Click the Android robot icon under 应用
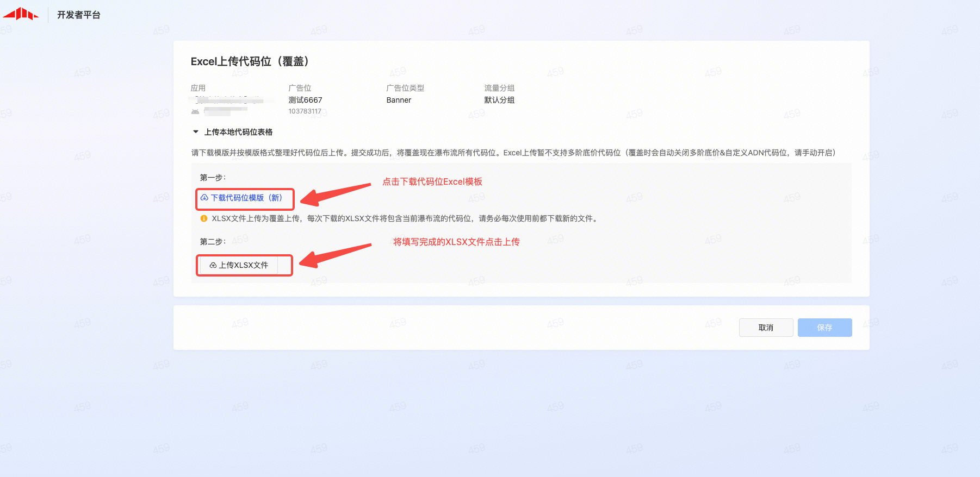The height and width of the screenshot is (477, 980). coord(195,111)
